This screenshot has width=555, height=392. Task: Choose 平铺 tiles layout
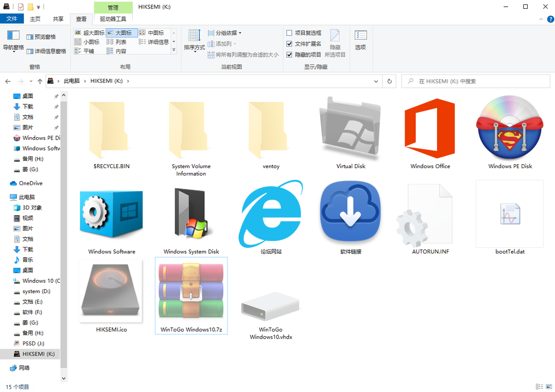(x=84, y=51)
